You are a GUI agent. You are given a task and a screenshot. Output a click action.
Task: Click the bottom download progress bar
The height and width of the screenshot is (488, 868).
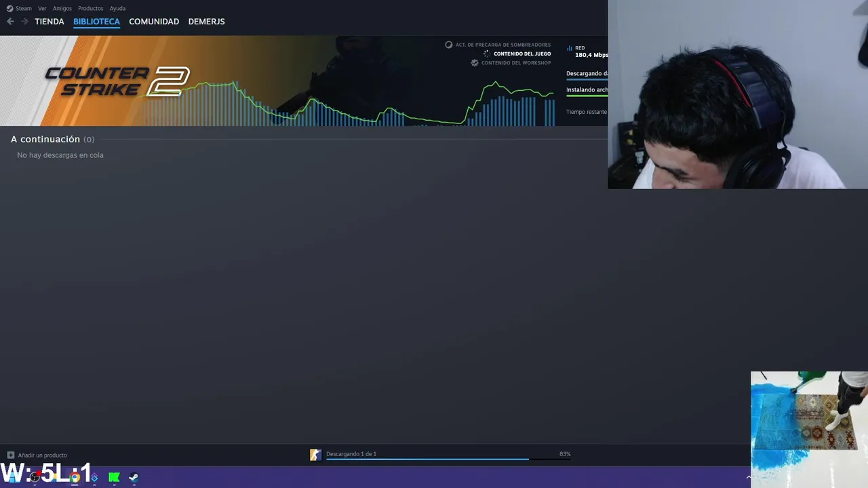click(448, 460)
